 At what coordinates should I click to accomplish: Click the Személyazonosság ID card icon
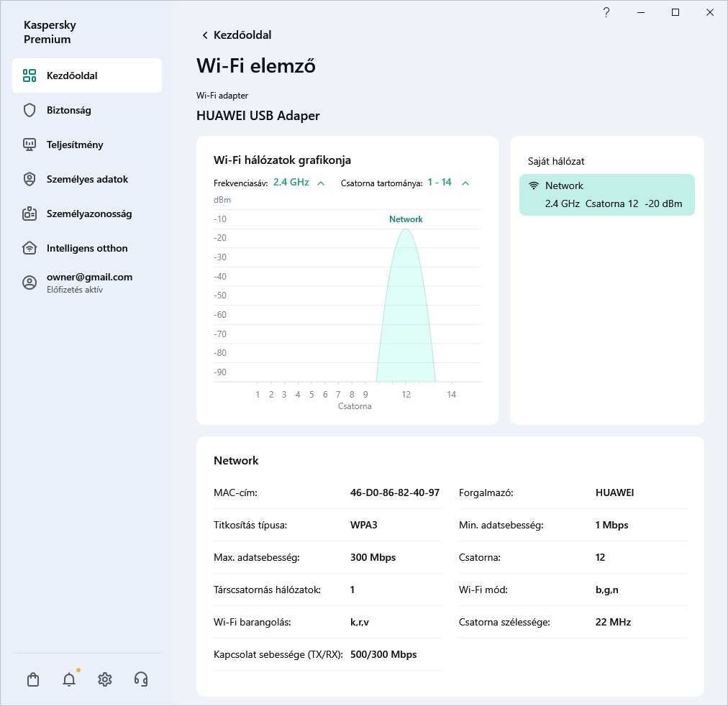(x=29, y=214)
